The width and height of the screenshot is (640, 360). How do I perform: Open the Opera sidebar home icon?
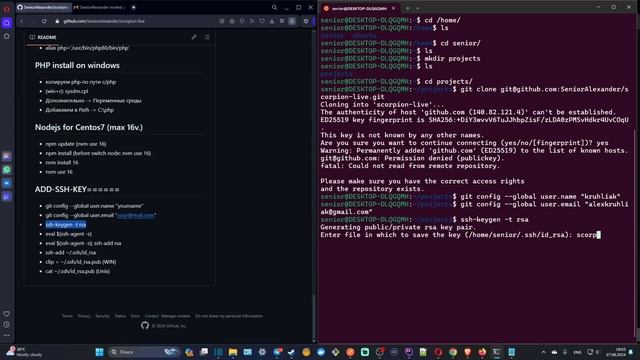pos(7,23)
